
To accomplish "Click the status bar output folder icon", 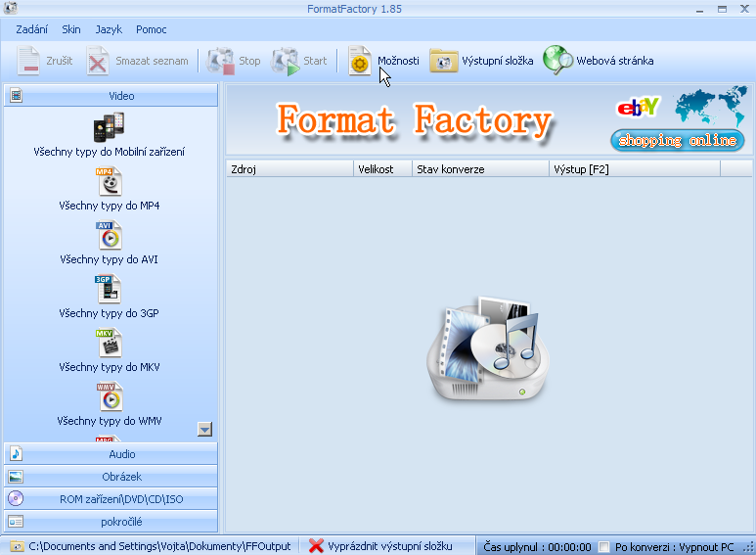I will pos(17,546).
